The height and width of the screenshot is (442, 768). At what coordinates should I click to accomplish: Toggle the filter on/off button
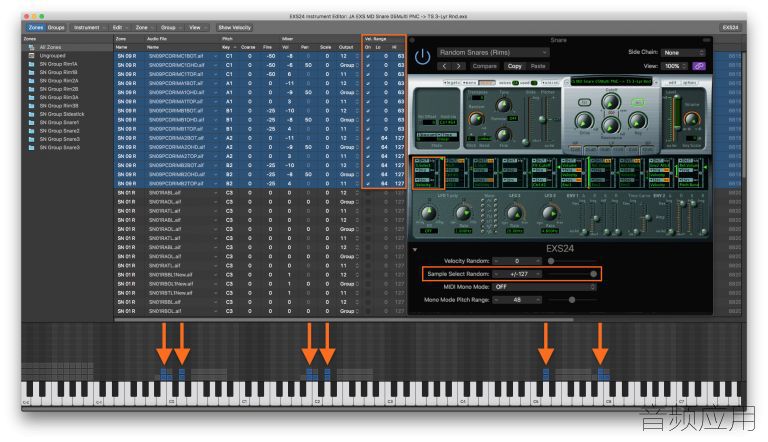click(x=637, y=102)
